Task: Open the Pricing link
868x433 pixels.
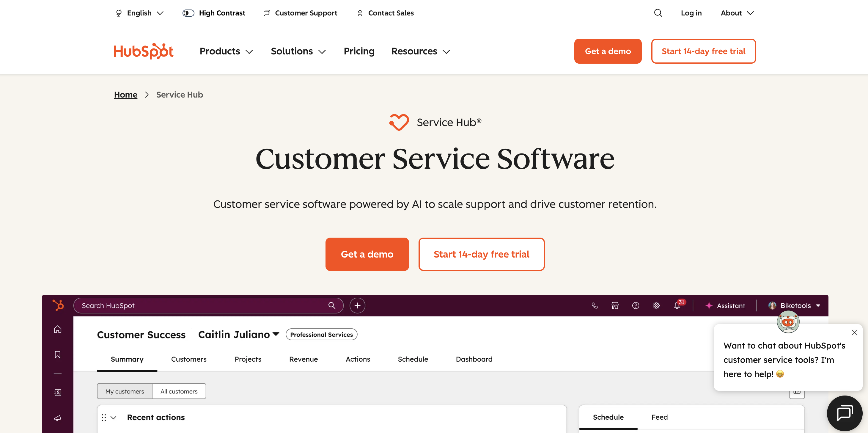Action: (359, 51)
